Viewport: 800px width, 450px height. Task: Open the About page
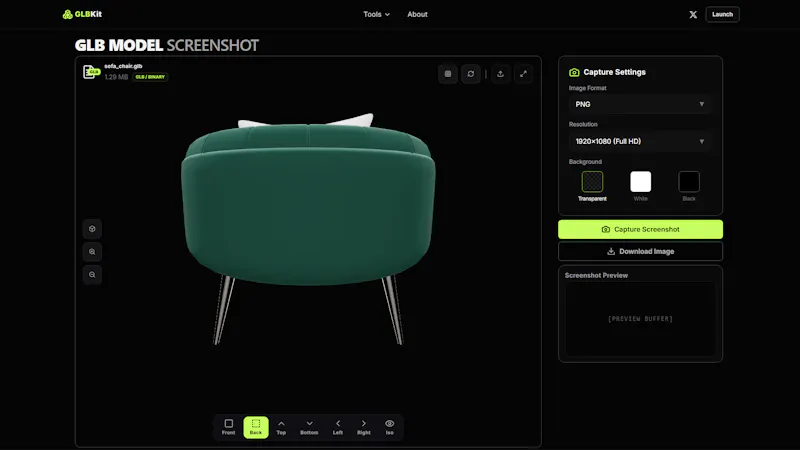click(417, 14)
